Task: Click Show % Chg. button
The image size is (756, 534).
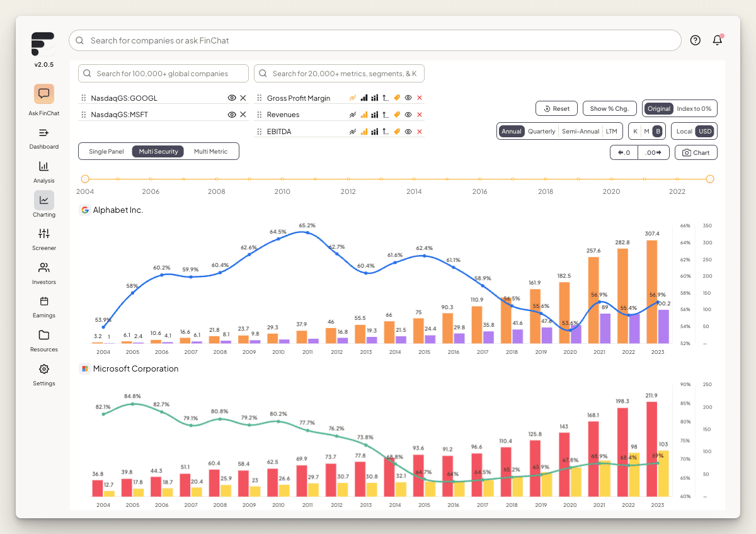Action: [x=609, y=108]
